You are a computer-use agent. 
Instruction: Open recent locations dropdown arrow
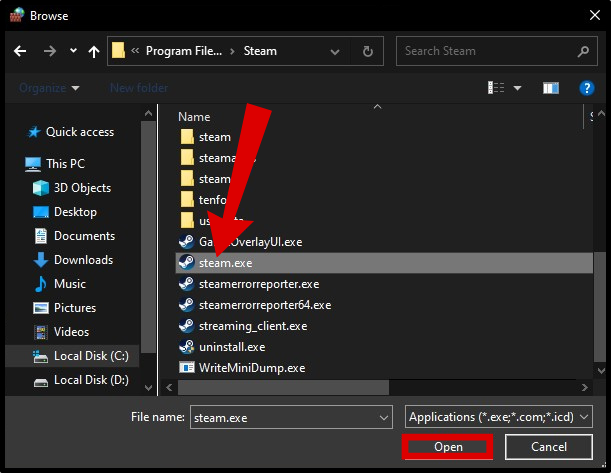click(73, 51)
